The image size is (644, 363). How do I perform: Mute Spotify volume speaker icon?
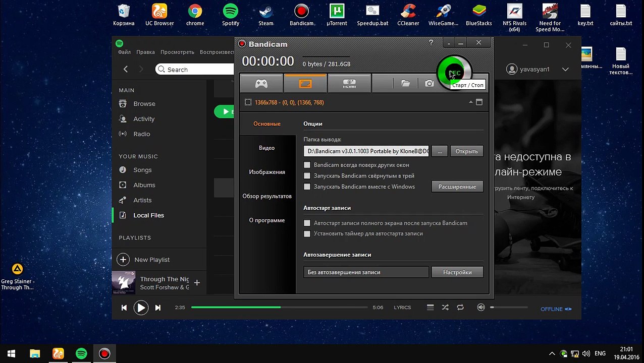coord(481,308)
